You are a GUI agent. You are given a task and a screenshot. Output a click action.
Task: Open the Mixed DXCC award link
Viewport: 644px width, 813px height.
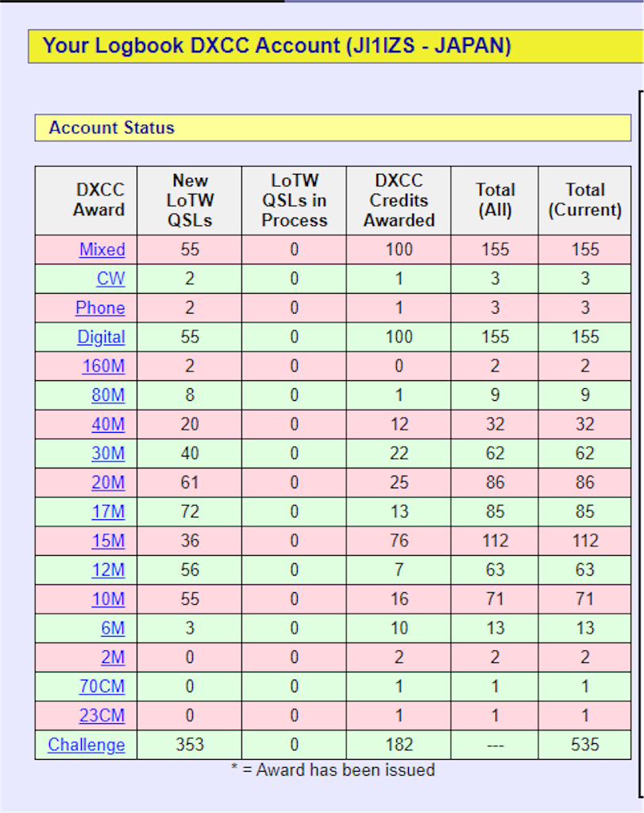102,249
